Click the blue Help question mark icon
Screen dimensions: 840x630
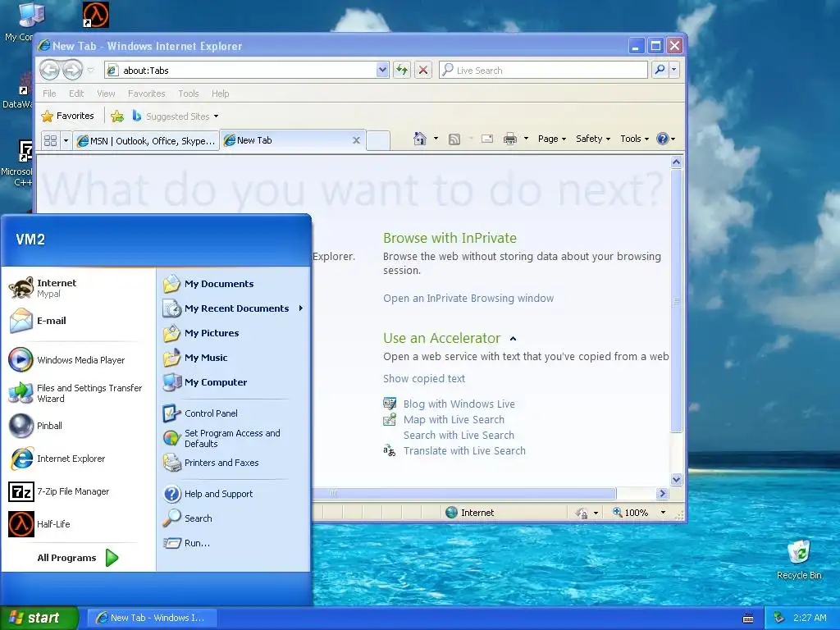click(x=663, y=139)
